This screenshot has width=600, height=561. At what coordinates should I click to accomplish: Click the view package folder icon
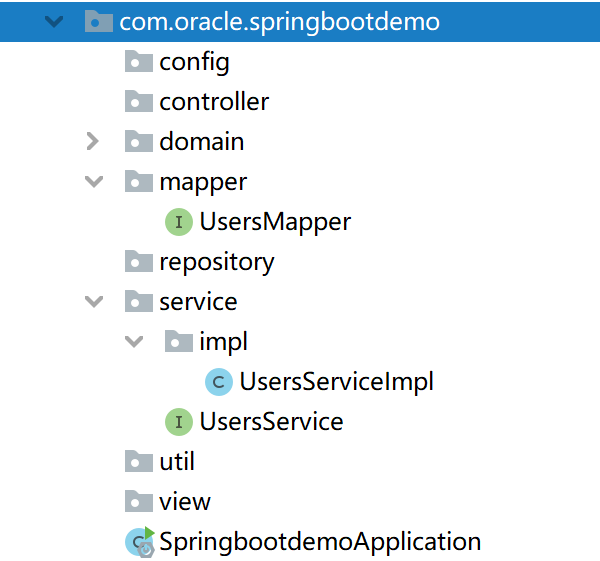(138, 502)
